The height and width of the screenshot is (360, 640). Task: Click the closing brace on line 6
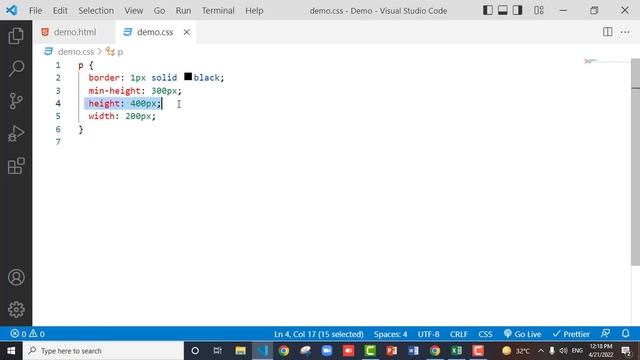point(81,129)
